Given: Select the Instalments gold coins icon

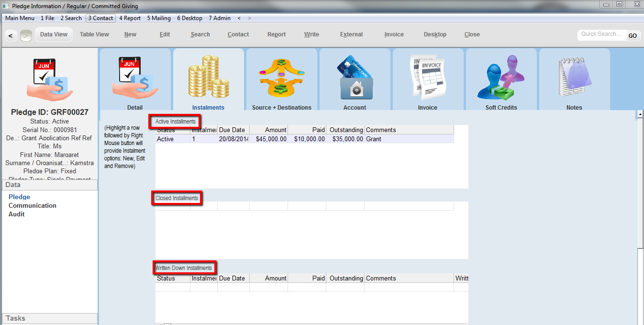Looking at the screenshot, I should pos(208,78).
